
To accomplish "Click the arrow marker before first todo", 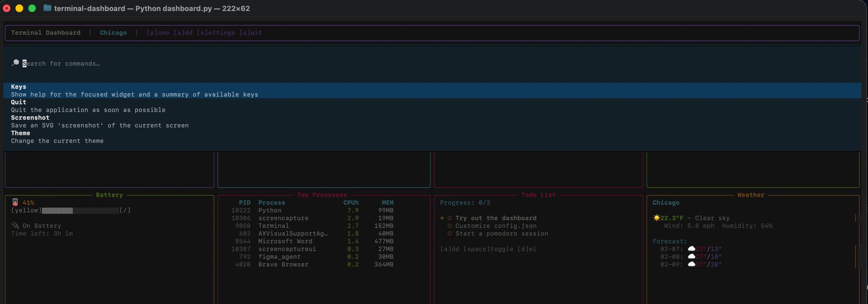I will (x=442, y=218).
